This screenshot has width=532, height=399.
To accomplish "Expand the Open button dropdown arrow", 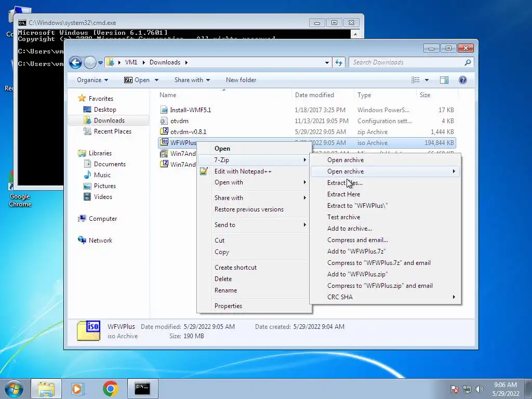I will 156,80.
